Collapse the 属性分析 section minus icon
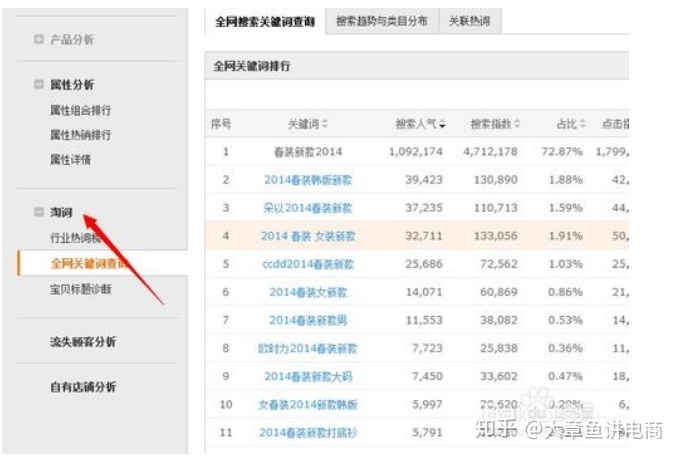 pos(39,86)
